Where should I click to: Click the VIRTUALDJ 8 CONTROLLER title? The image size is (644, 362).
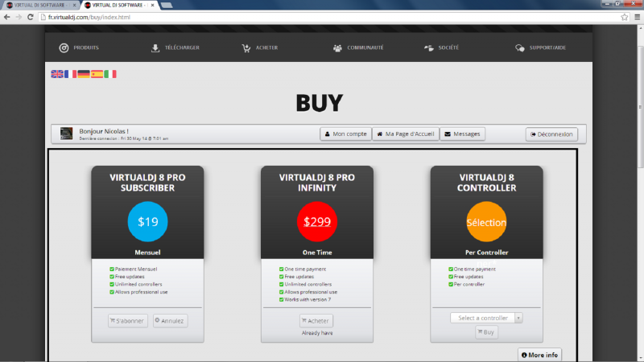[x=487, y=183]
